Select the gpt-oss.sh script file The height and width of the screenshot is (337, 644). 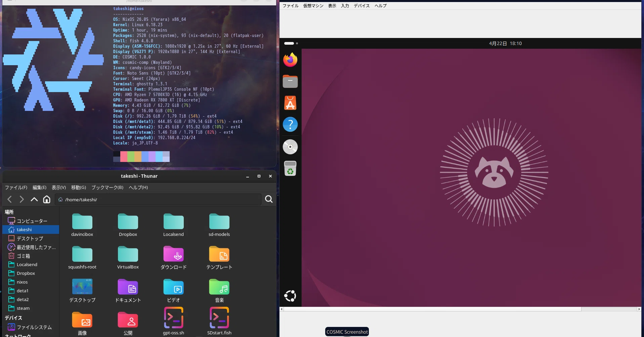(174, 321)
